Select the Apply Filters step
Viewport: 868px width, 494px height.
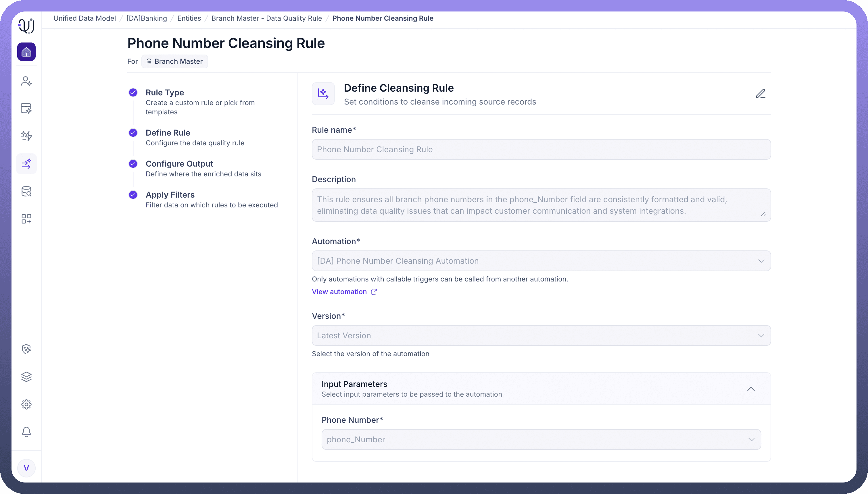point(170,195)
